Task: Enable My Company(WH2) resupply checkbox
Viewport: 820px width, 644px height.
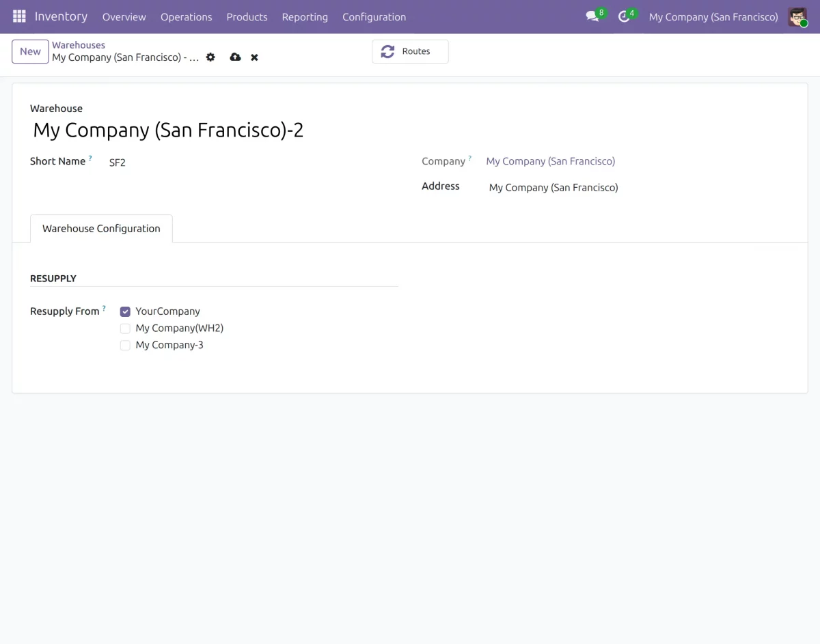Action: (125, 328)
